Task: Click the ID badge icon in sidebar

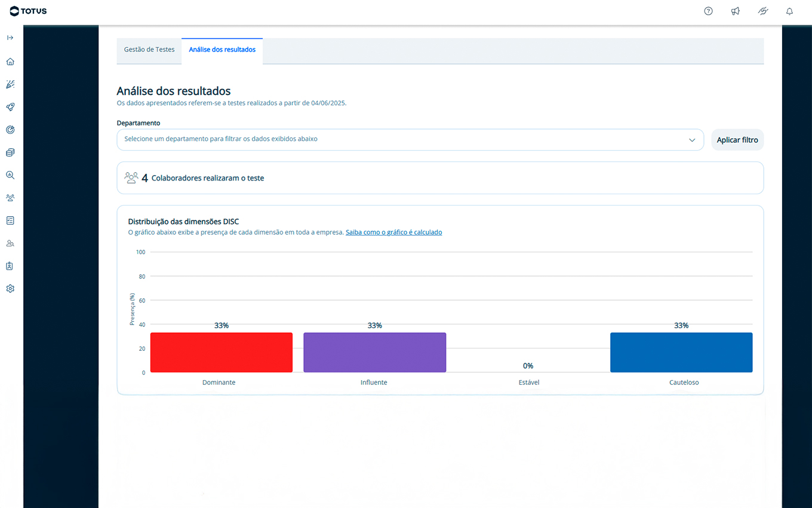Action: point(10,266)
